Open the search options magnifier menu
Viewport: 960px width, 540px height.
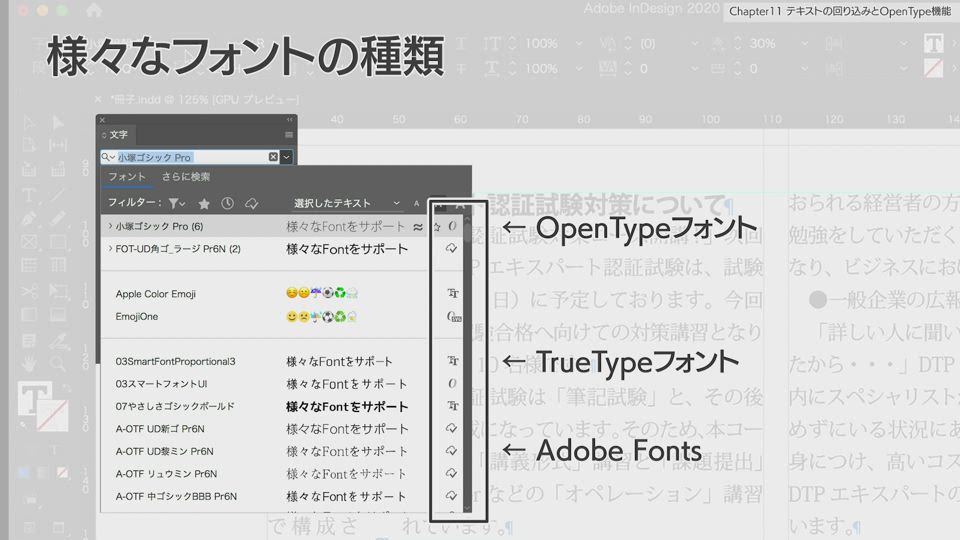coord(108,157)
